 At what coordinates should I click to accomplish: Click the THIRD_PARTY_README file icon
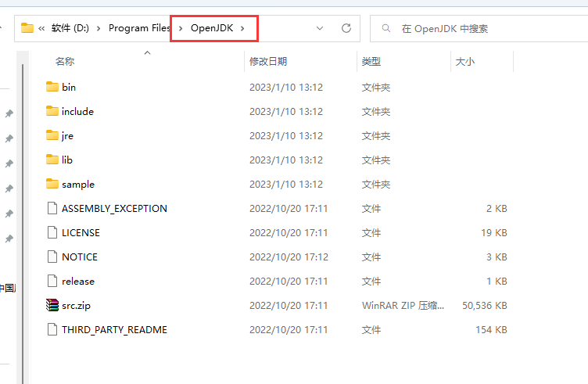52,329
